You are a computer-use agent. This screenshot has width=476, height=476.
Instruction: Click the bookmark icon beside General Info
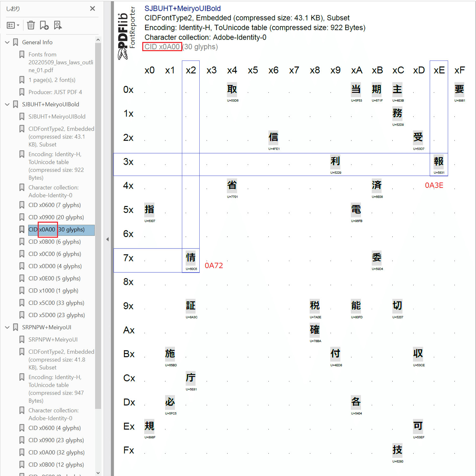point(15,42)
